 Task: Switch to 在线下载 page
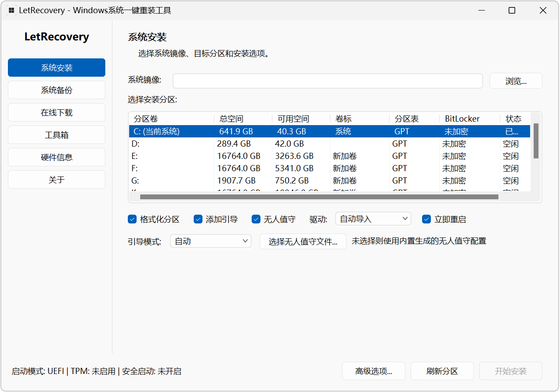pos(57,112)
